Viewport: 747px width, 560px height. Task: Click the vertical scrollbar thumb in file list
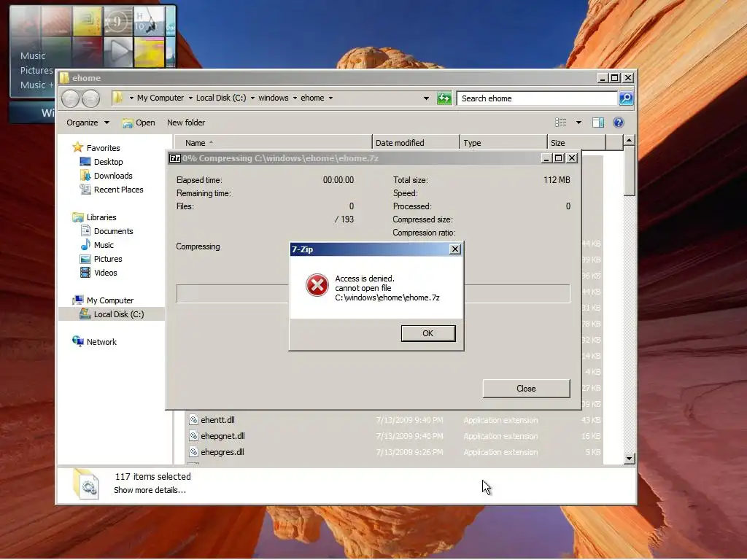tap(630, 171)
